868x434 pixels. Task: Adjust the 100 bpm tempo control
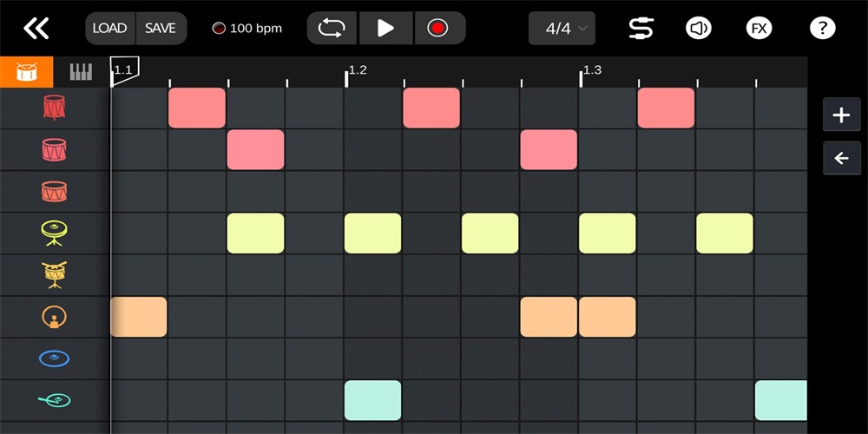pyautogui.click(x=248, y=28)
